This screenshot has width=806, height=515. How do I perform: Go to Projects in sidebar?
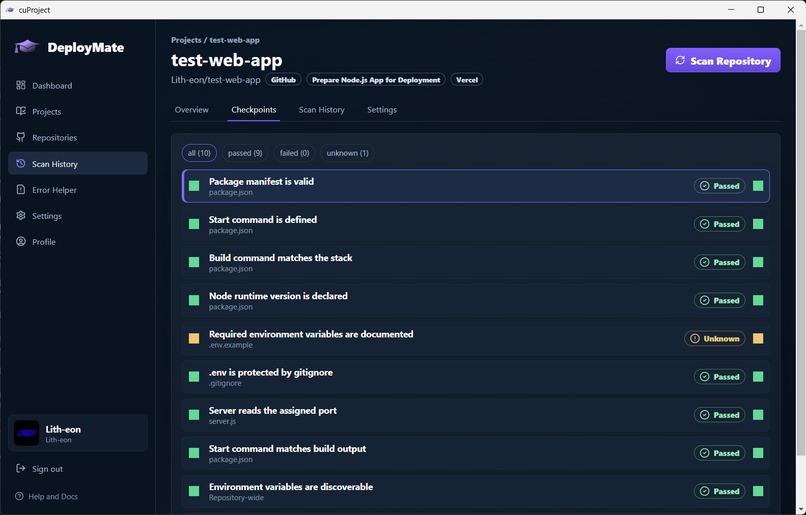(x=78, y=112)
